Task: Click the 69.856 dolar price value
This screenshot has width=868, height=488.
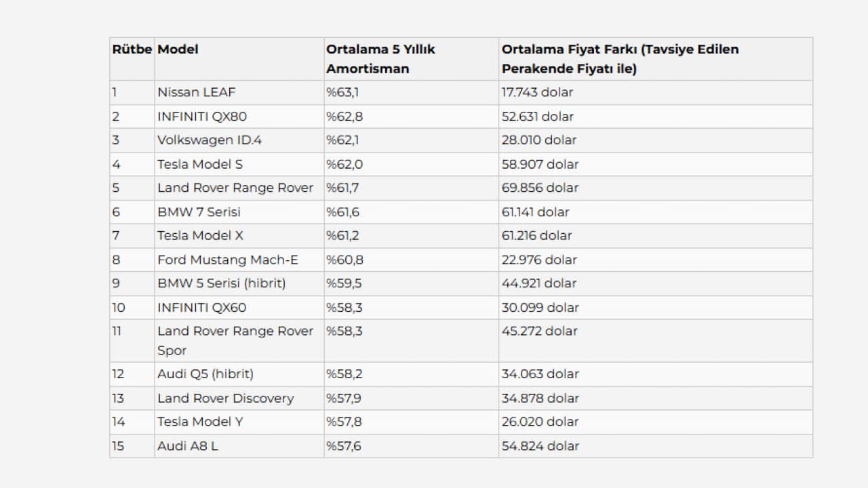Action: coord(540,188)
